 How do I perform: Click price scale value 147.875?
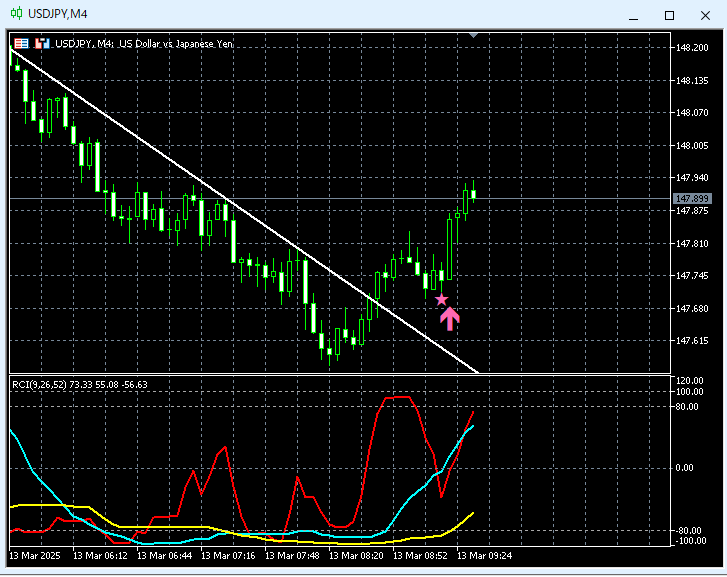pyautogui.click(x=692, y=211)
